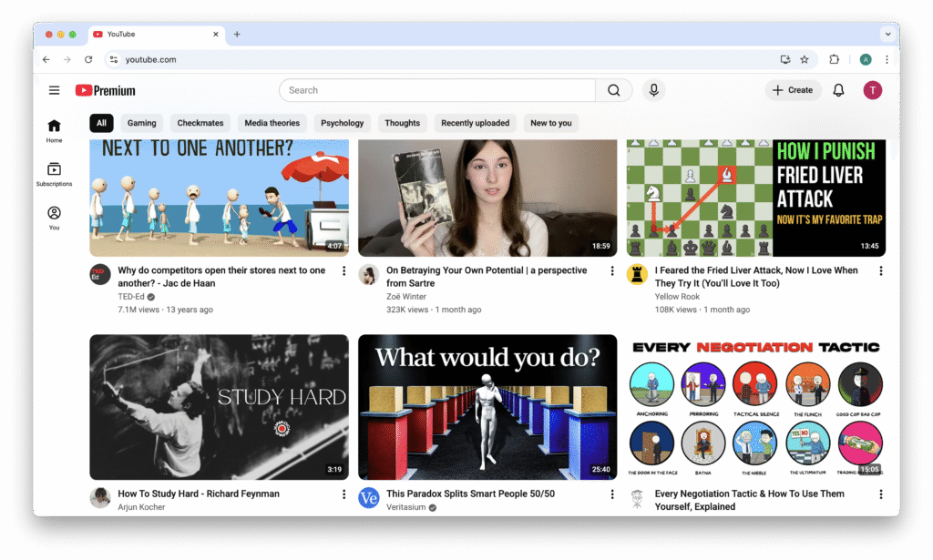The image size is (933, 560).
Task: Click the search magnifier button
Action: point(614,90)
